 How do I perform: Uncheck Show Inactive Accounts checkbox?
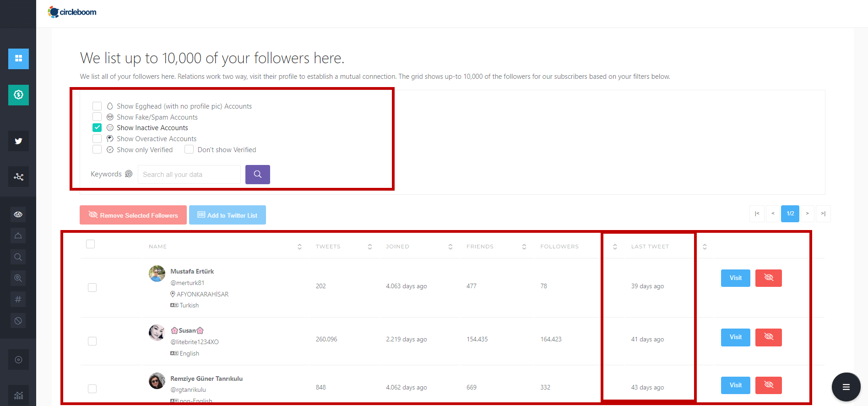click(97, 127)
